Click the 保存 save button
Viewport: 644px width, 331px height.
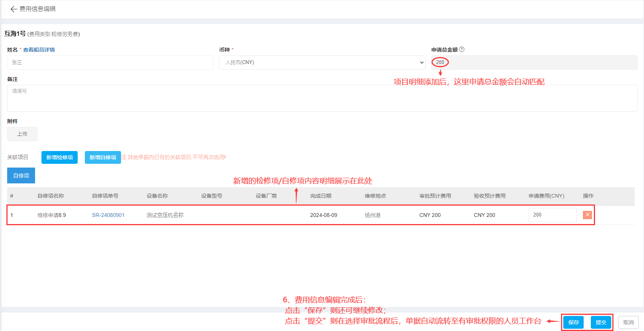[573, 322]
